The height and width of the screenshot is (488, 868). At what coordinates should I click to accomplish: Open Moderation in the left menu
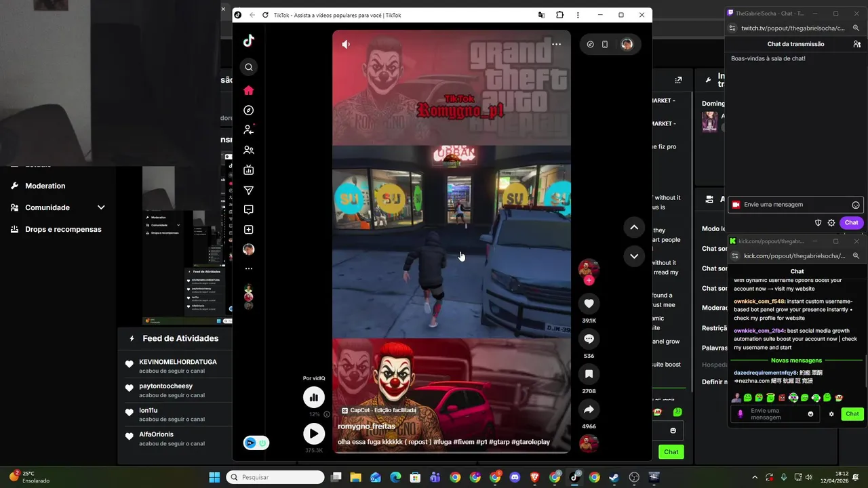(45, 186)
